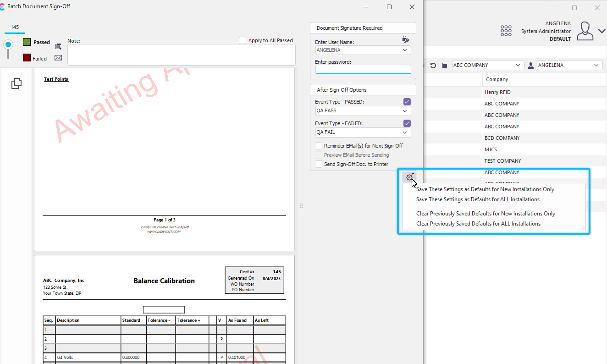Image resolution: width=607 pixels, height=364 pixels.
Task: Select Save These Settings for ALL Installations
Action: [x=478, y=199]
